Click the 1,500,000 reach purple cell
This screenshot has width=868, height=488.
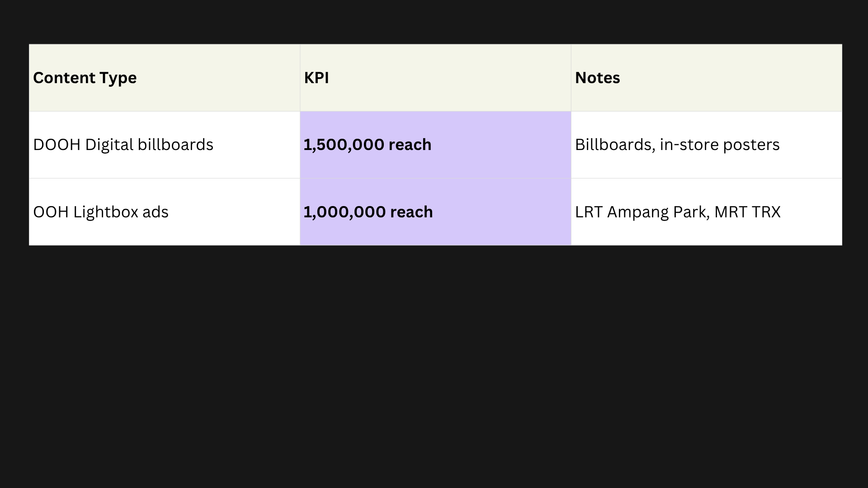click(435, 145)
